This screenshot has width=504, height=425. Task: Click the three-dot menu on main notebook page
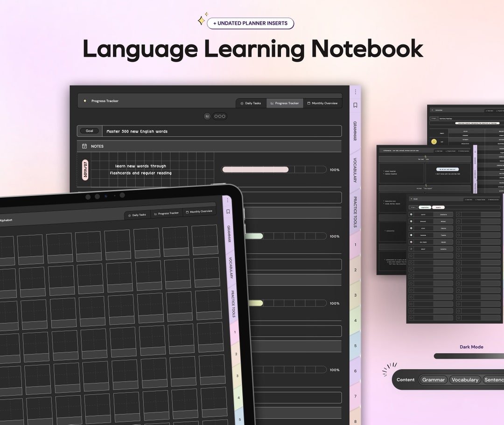click(355, 92)
